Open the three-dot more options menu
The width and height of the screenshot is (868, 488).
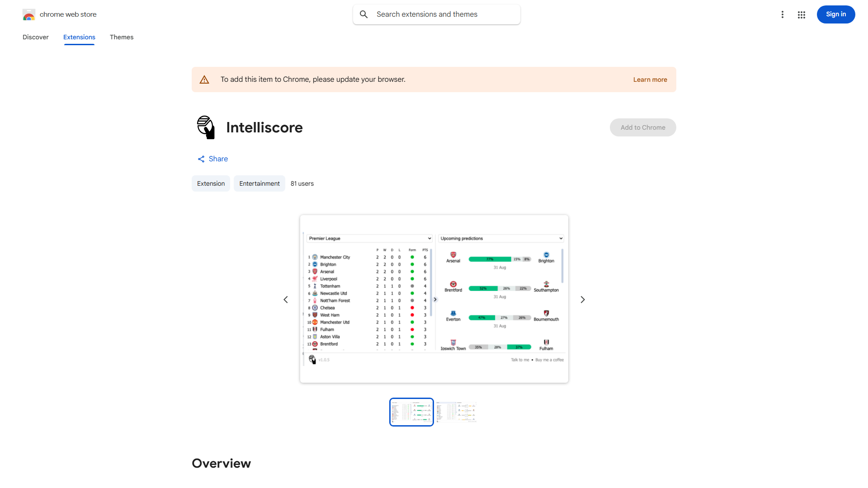tap(782, 14)
